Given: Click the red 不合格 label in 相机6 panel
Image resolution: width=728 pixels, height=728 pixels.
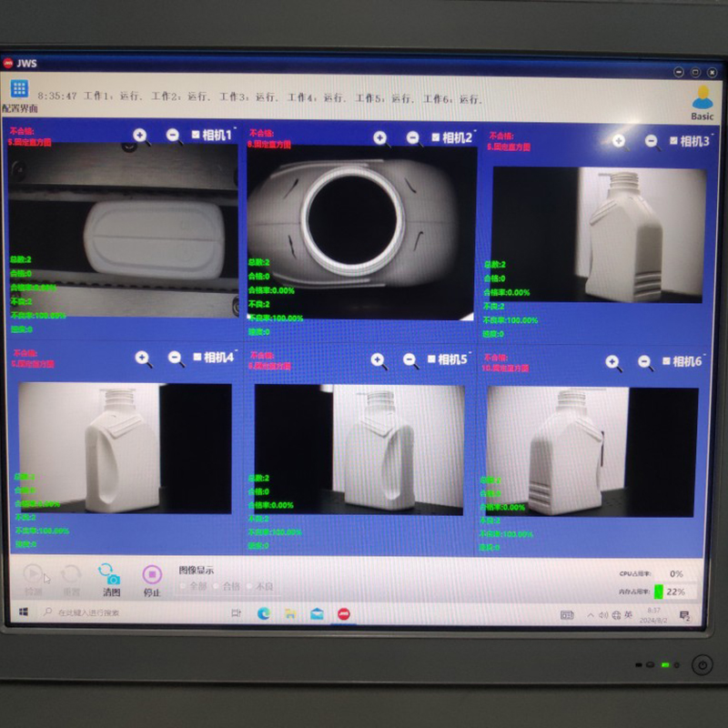Looking at the screenshot, I should tap(496, 358).
